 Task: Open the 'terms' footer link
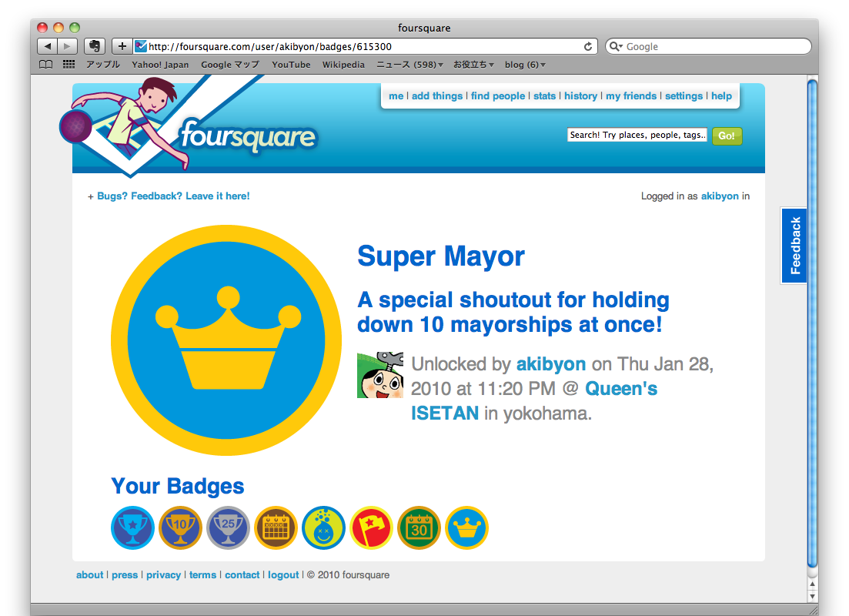[202, 575]
